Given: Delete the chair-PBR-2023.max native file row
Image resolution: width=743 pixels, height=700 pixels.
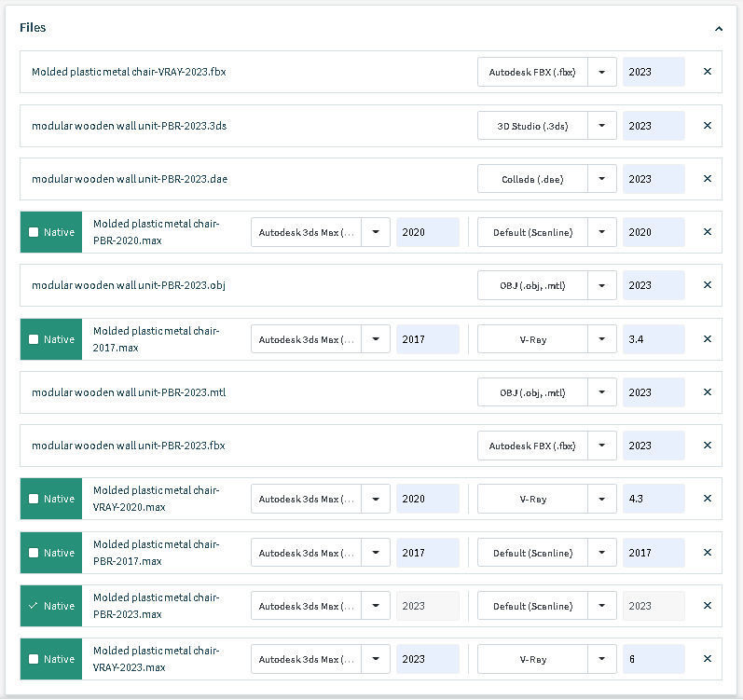Looking at the screenshot, I should (x=707, y=606).
